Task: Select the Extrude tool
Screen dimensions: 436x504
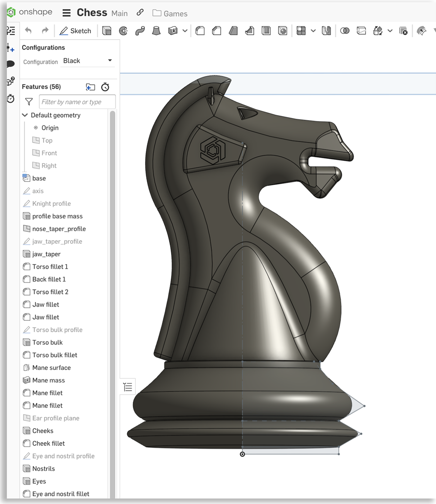Action: click(107, 31)
